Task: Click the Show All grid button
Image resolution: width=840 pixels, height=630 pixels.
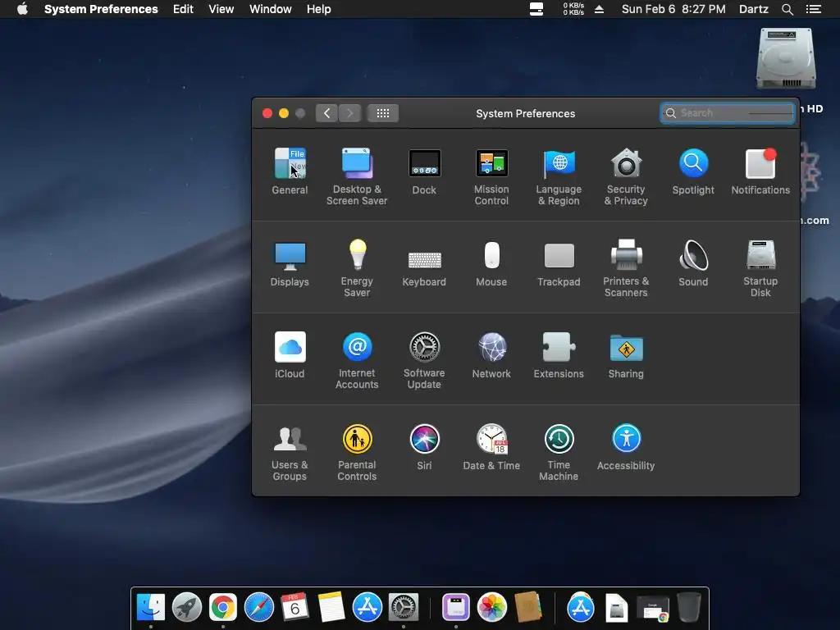Action: pos(382,113)
